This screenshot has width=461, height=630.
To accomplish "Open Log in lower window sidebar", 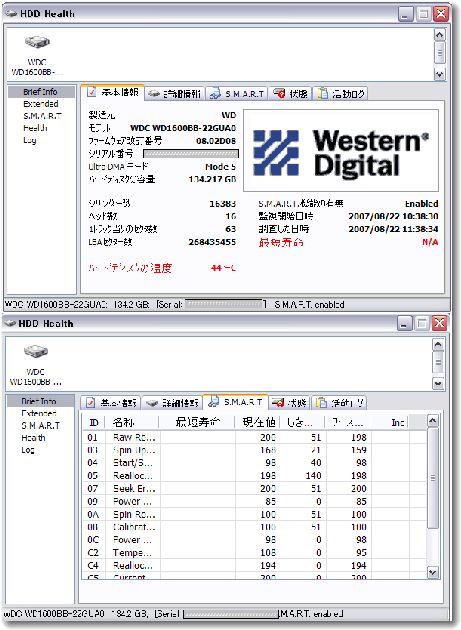I will pyautogui.click(x=28, y=450).
